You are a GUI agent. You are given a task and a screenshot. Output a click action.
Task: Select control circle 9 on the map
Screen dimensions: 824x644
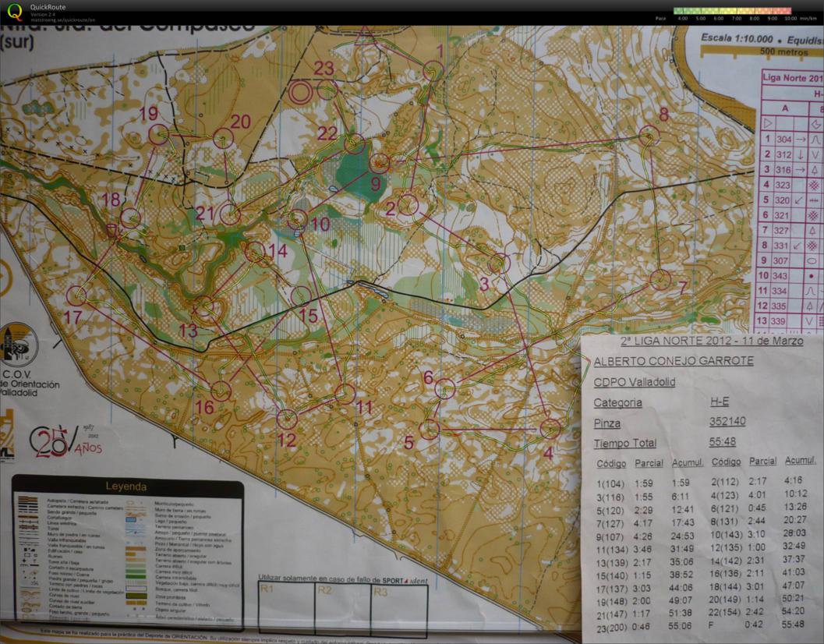click(380, 164)
